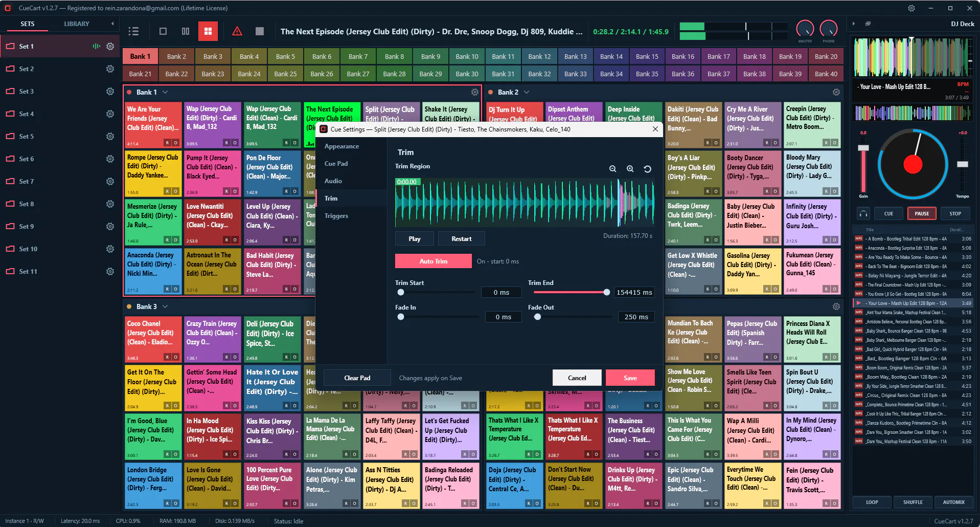Open Set 5 settings gear
The image size is (980, 527).
(110, 136)
